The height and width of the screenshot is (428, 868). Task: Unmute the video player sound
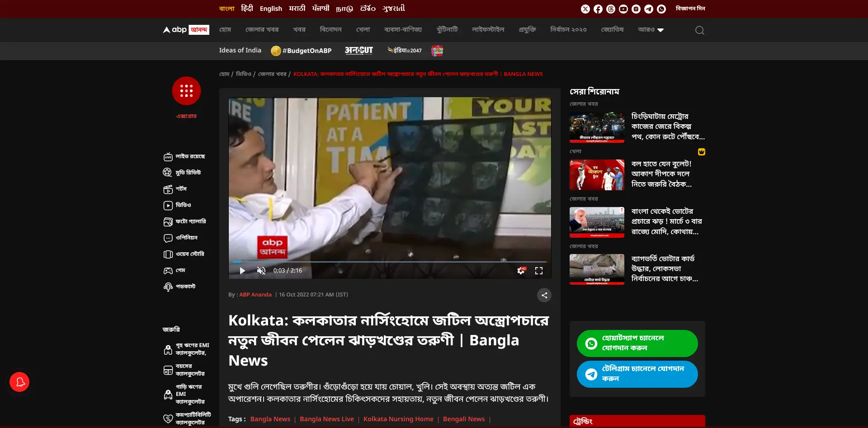[261, 270]
